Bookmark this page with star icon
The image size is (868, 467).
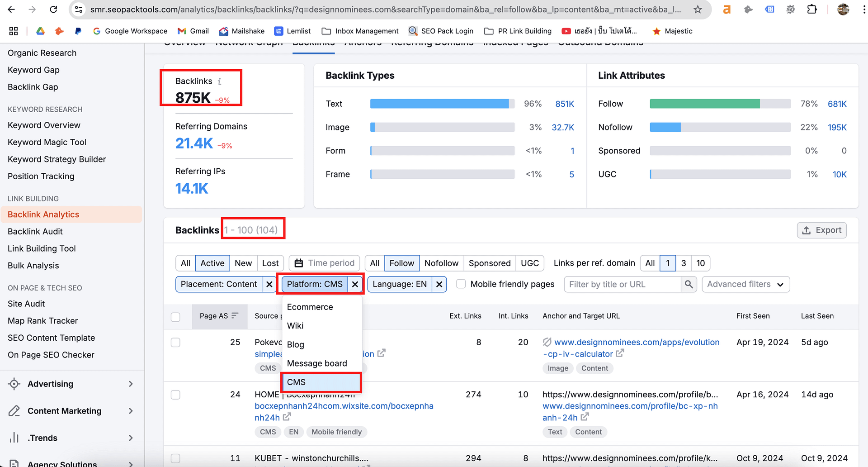tap(698, 10)
